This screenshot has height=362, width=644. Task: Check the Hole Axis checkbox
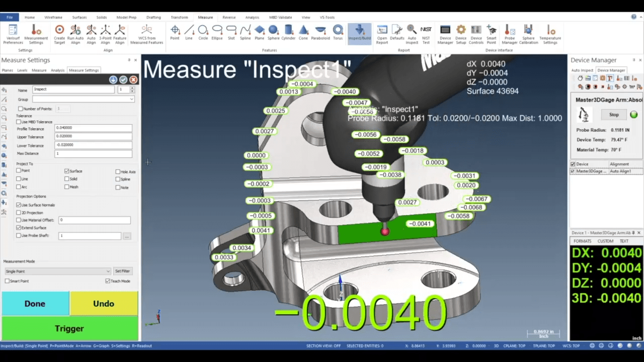[118, 171]
